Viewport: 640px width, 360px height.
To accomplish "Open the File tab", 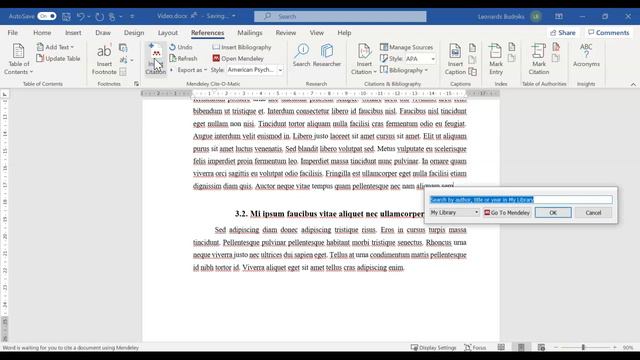I will tap(13, 33).
